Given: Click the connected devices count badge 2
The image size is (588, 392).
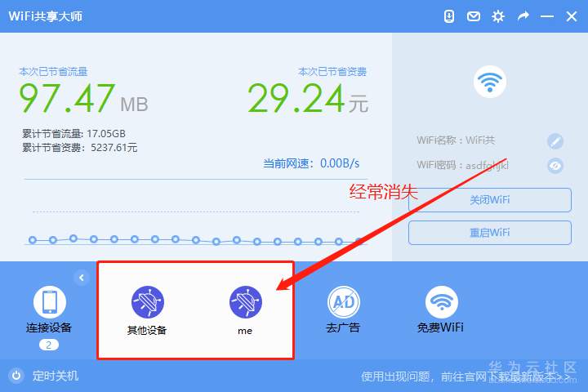Looking at the screenshot, I should (x=49, y=345).
